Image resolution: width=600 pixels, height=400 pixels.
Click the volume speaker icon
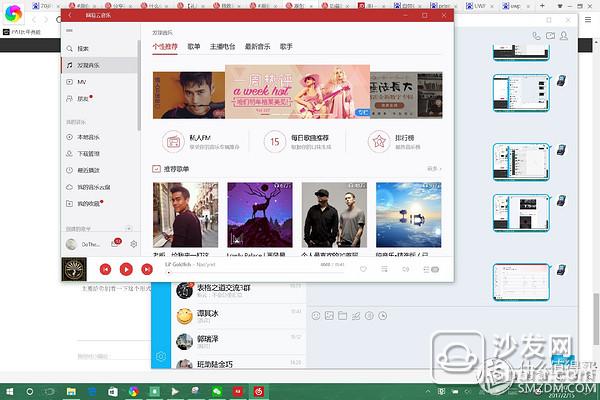coord(406,269)
